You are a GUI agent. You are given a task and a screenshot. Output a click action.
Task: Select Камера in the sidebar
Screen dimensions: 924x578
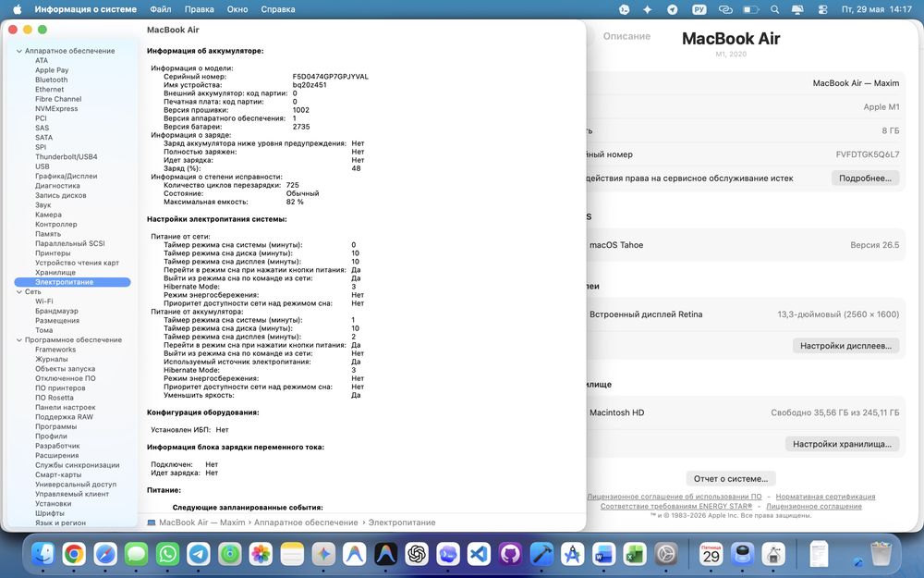[48, 215]
